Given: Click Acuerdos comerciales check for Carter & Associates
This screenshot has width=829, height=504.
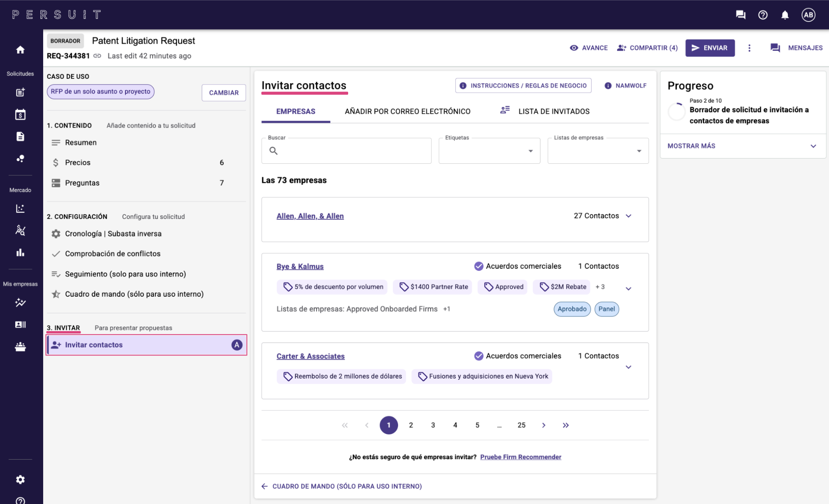Looking at the screenshot, I should tap(478, 356).
